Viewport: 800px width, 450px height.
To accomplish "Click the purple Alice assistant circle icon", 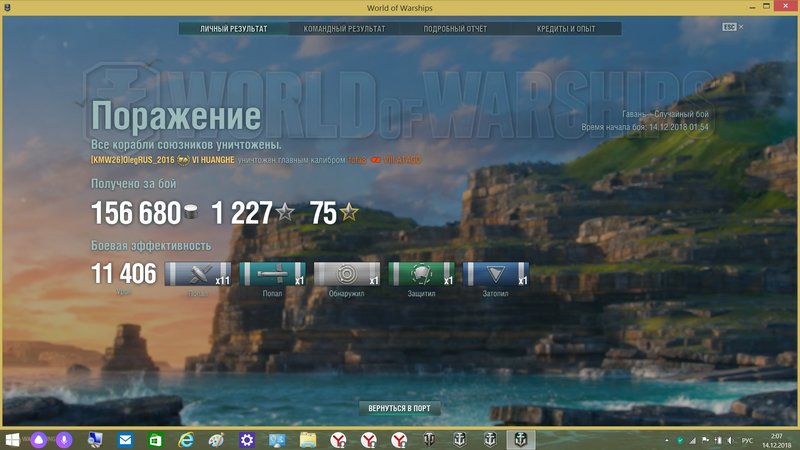I will click(39, 440).
